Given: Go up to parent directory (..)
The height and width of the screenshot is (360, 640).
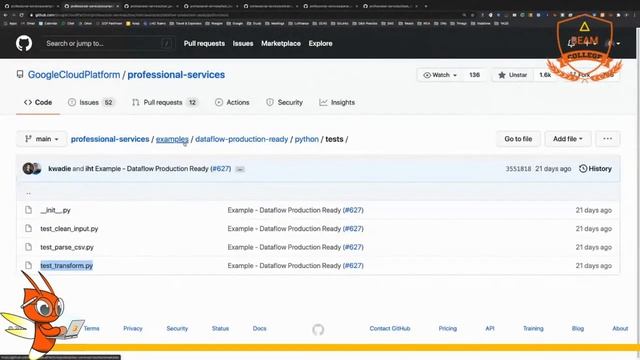Looking at the screenshot, I should [28, 192].
